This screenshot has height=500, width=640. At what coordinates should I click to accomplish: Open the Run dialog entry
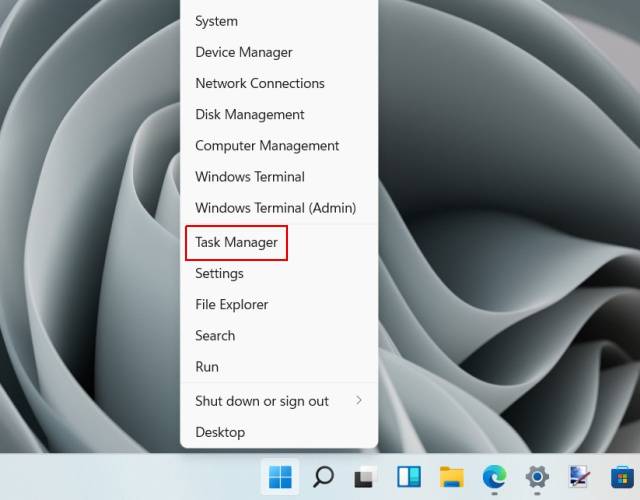(279, 367)
